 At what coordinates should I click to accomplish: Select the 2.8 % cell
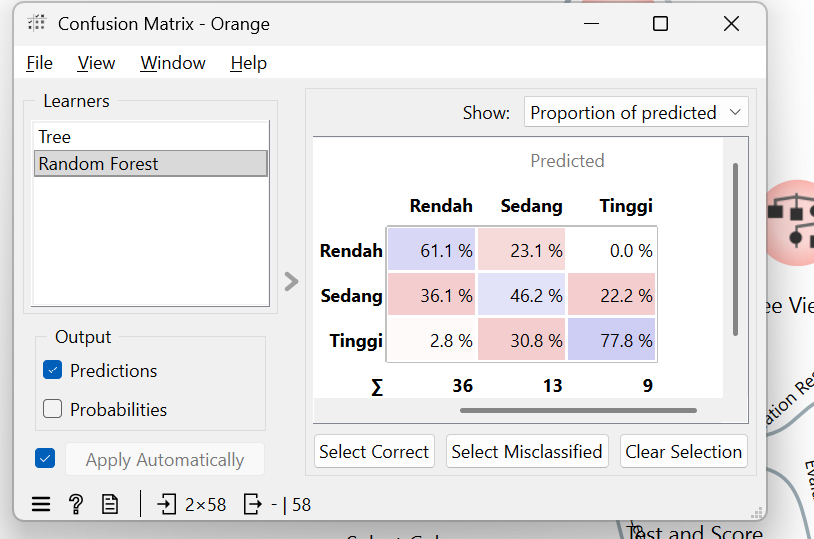pyautogui.click(x=431, y=339)
